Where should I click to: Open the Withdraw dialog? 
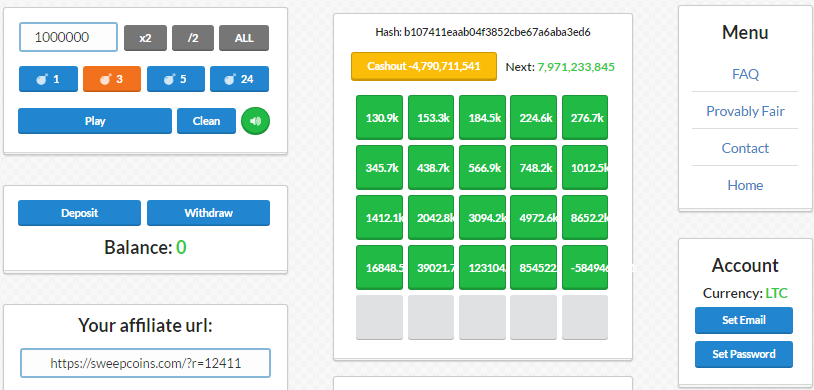(x=208, y=213)
